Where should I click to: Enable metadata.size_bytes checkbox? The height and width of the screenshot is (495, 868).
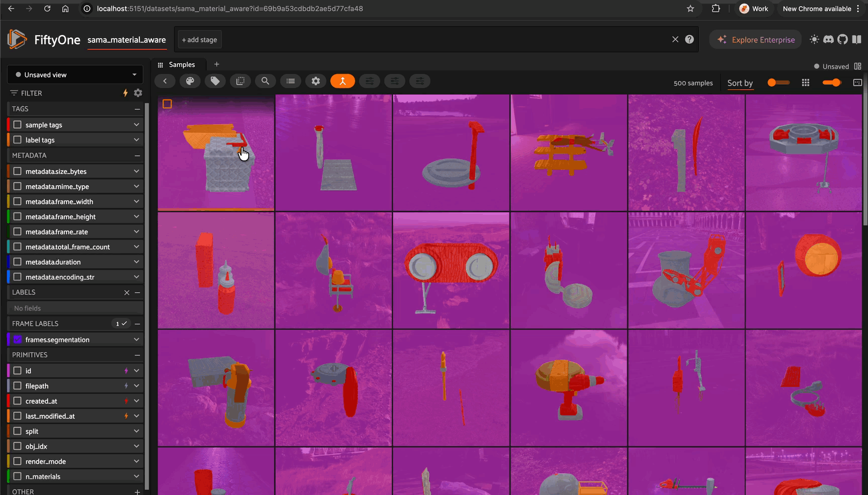(18, 172)
